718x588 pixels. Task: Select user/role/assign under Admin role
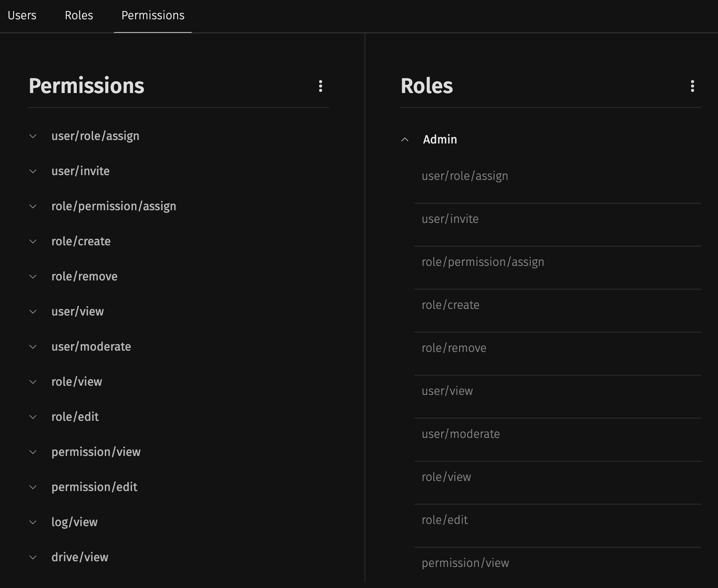(x=465, y=176)
